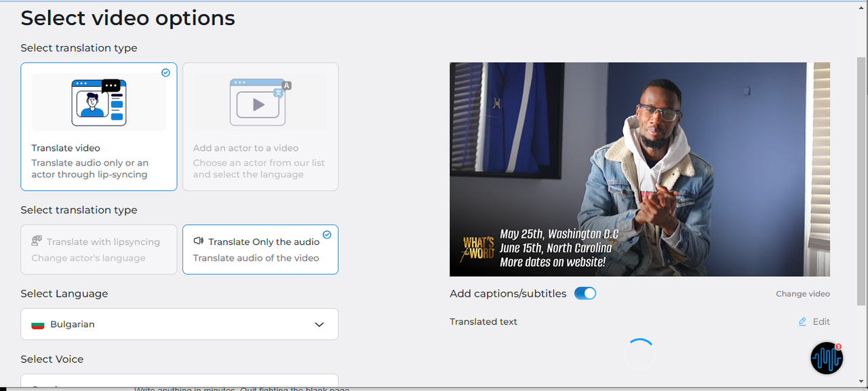
Task: Click the Change video link
Action: (803, 294)
